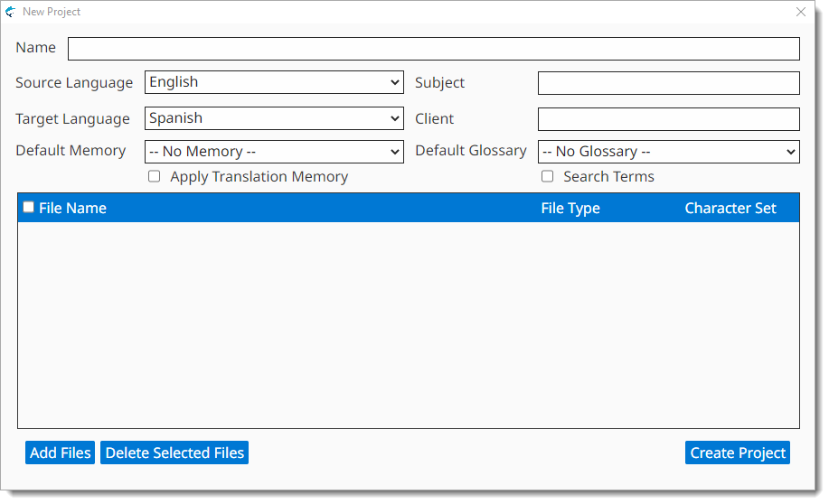This screenshot has width=829, height=504.
Task: Focus the project Name input field
Action: (x=434, y=49)
